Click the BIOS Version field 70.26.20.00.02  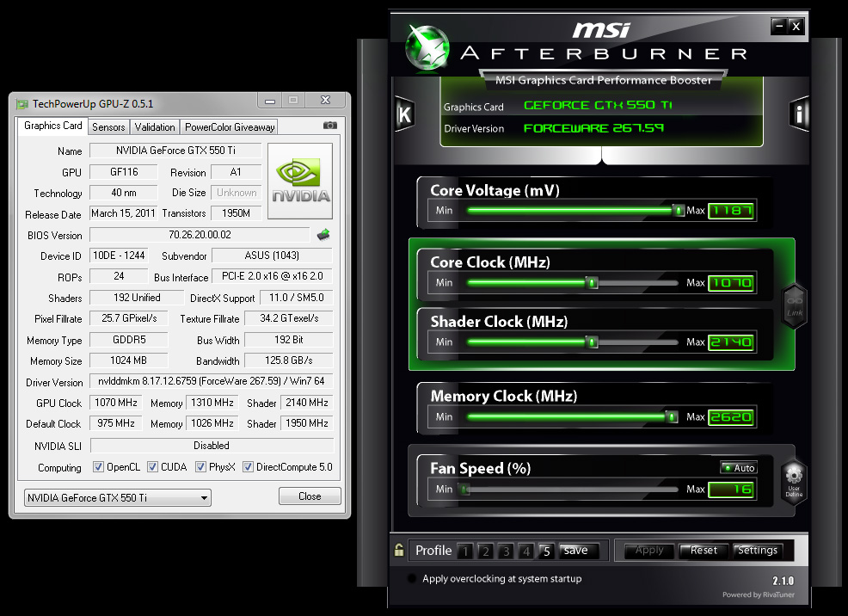point(200,235)
